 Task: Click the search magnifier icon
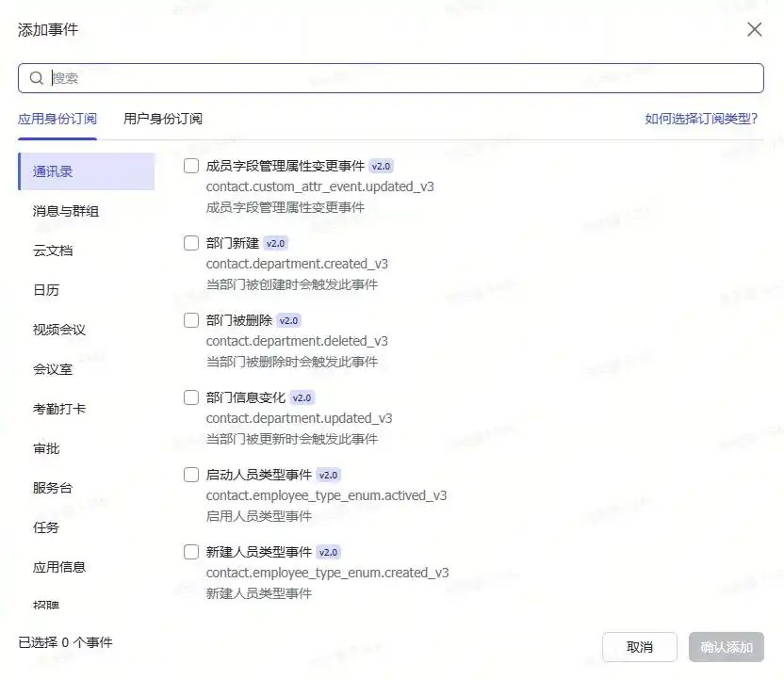click(37, 78)
